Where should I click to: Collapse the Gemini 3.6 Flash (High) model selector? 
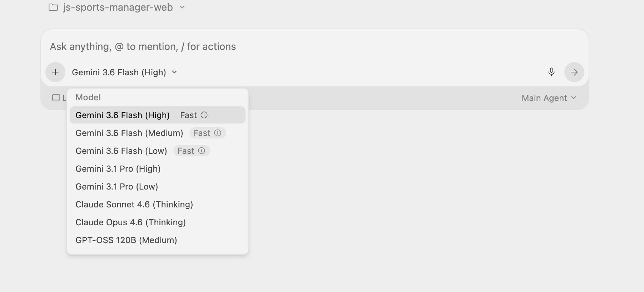124,72
